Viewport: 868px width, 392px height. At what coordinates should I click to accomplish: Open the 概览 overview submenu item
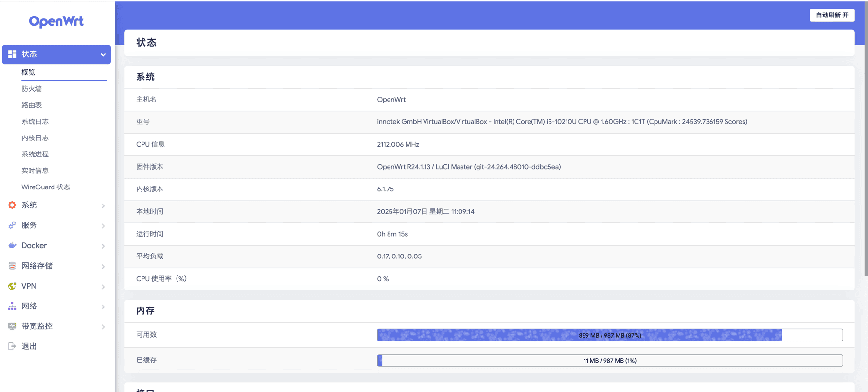click(28, 72)
